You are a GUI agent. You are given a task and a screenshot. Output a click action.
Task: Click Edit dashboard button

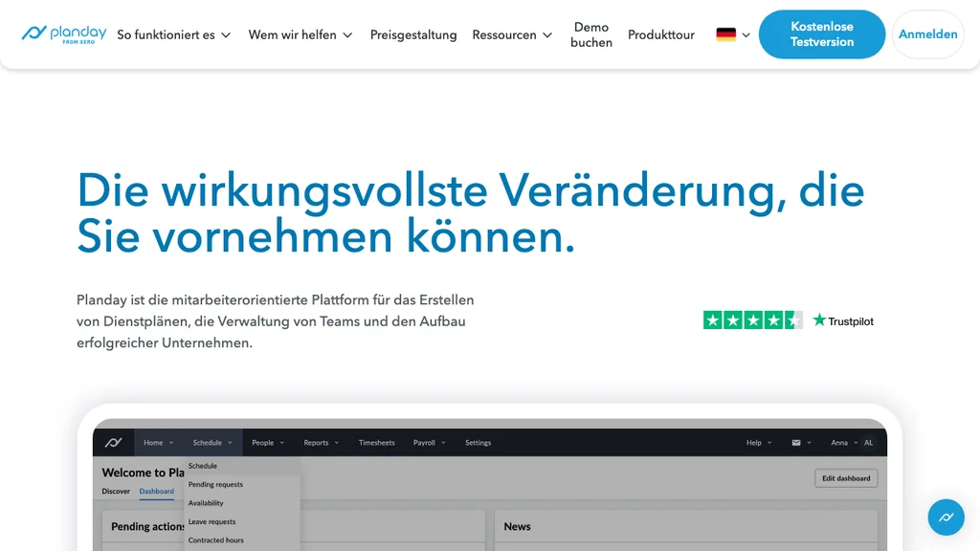[x=846, y=478]
